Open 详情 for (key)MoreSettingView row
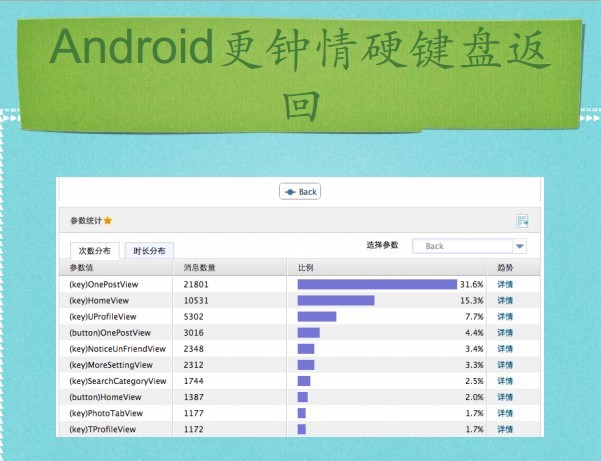 [505, 365]
